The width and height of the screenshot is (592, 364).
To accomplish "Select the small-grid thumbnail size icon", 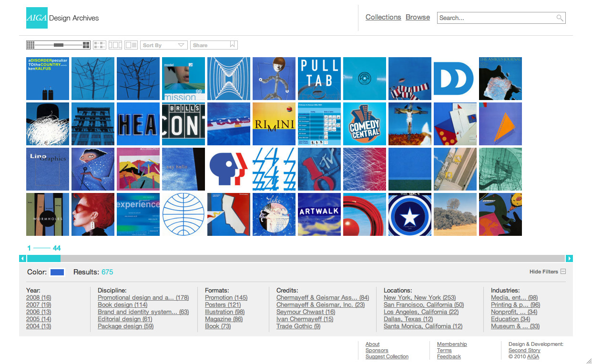I will (x=31, y=45).
